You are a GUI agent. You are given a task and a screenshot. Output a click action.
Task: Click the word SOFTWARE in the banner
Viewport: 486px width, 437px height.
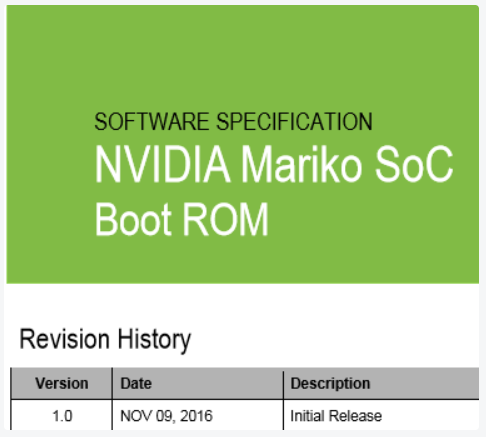(151, 122)
